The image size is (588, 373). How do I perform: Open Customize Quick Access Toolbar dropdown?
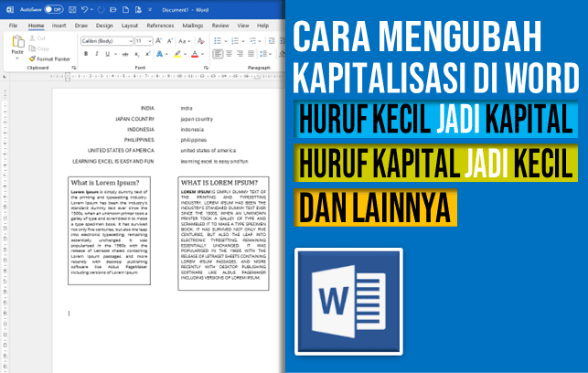150,10
